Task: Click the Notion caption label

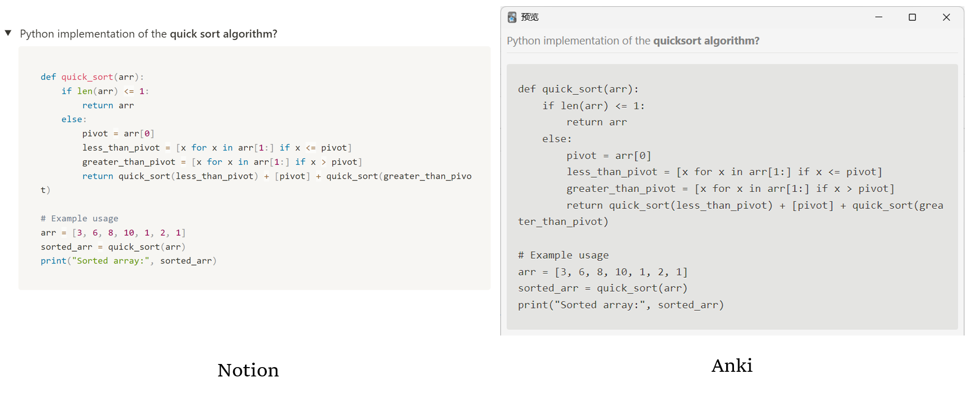Action: 248,370
